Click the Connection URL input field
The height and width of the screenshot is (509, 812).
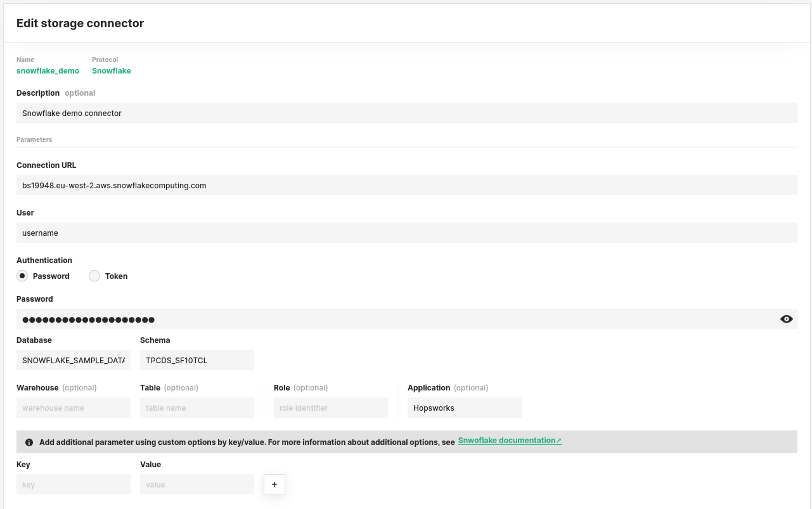pyautogui.click(x=406, y=185)
